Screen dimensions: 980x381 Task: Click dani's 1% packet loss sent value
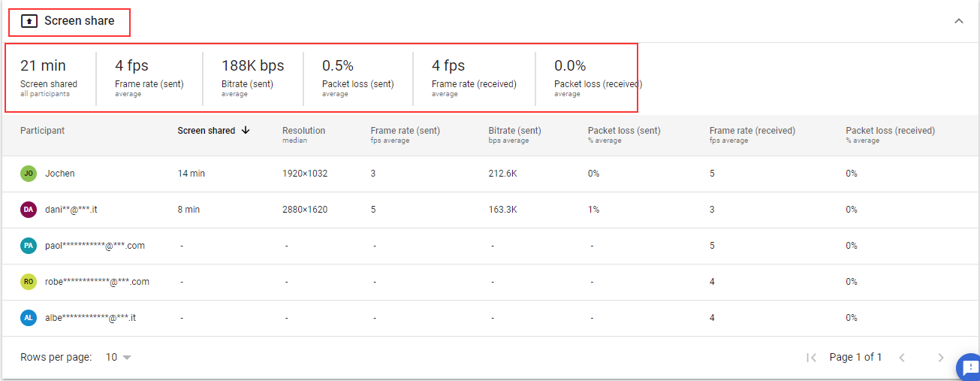point(593,210)
